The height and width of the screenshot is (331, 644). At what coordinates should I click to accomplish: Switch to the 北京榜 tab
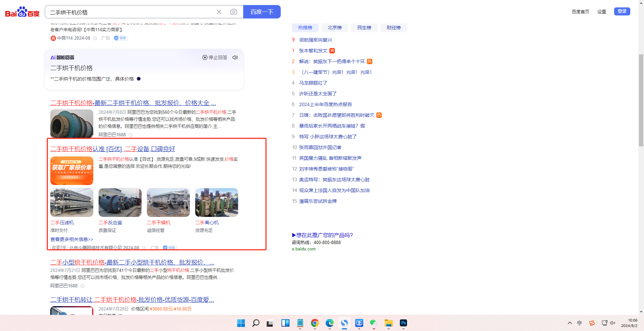(334, 28)
